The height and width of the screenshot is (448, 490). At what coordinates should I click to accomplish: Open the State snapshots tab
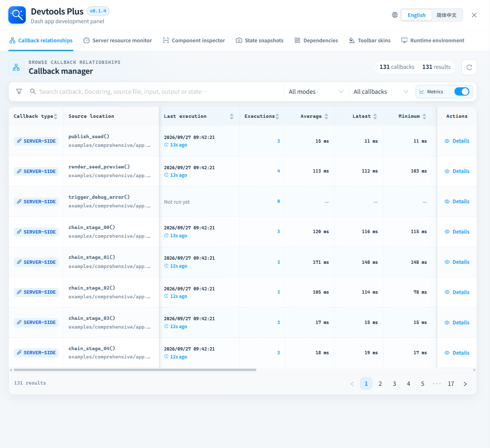tap(260, 41)
